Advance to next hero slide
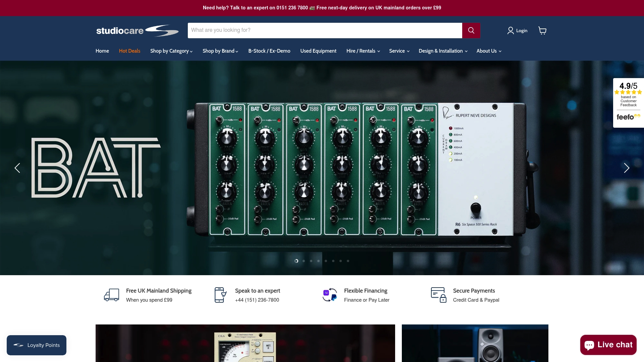The width and height of the screenshot is (644, 362). [x=627, y=168]
